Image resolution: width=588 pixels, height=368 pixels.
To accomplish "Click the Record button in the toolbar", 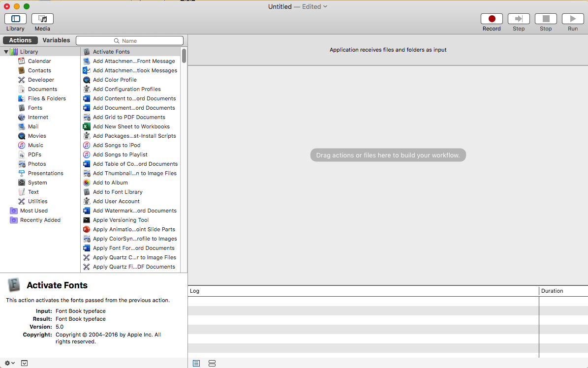I will (x=492, y=19).
